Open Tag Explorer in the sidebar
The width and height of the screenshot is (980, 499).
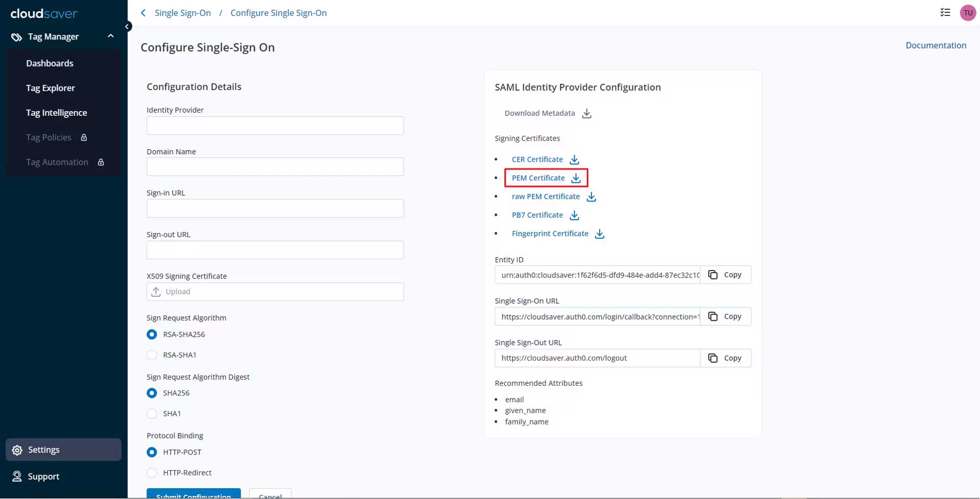[x=50, y=88]
